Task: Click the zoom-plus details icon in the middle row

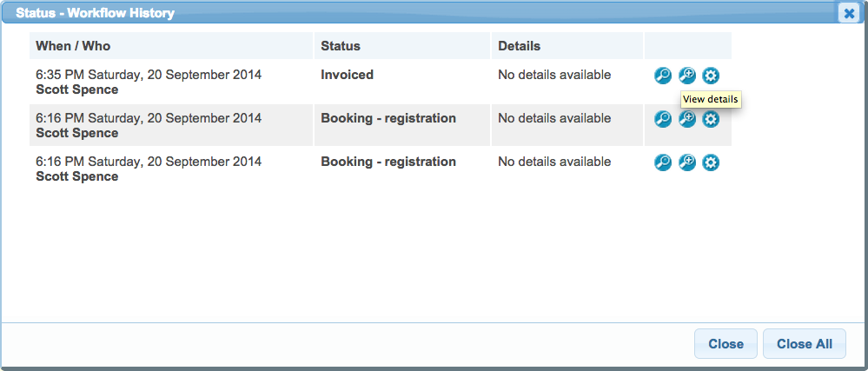Action: click(687, 119)
